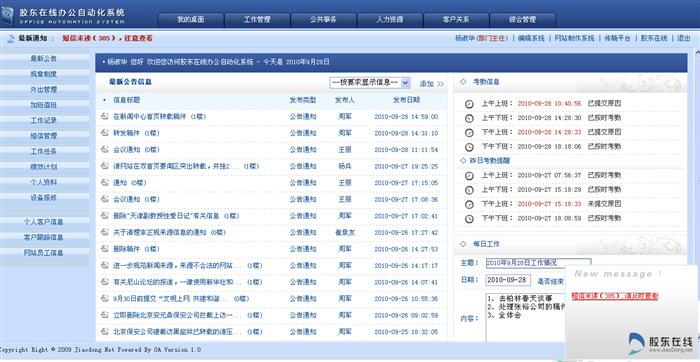Image resolution: width=700 pixels, height=362 pixels.
Task: Click the red 10:40:56 attendance timestamp
Action: coord(549,104)
